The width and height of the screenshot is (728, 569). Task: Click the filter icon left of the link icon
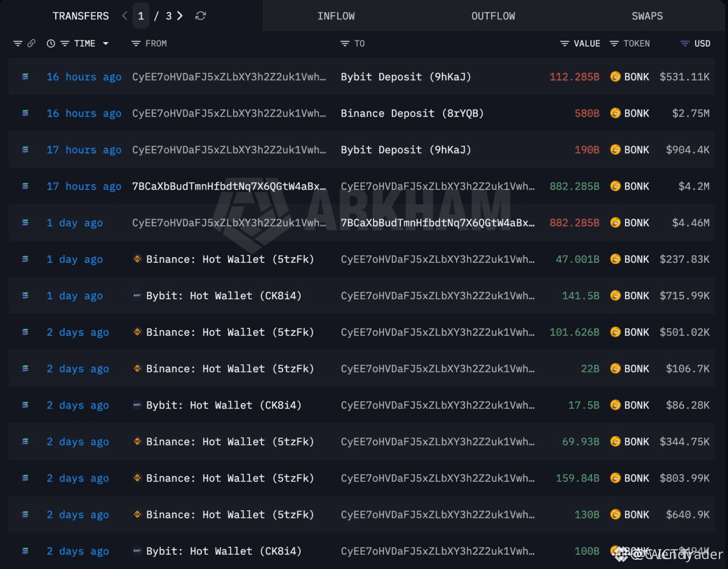tap(18, 43)
